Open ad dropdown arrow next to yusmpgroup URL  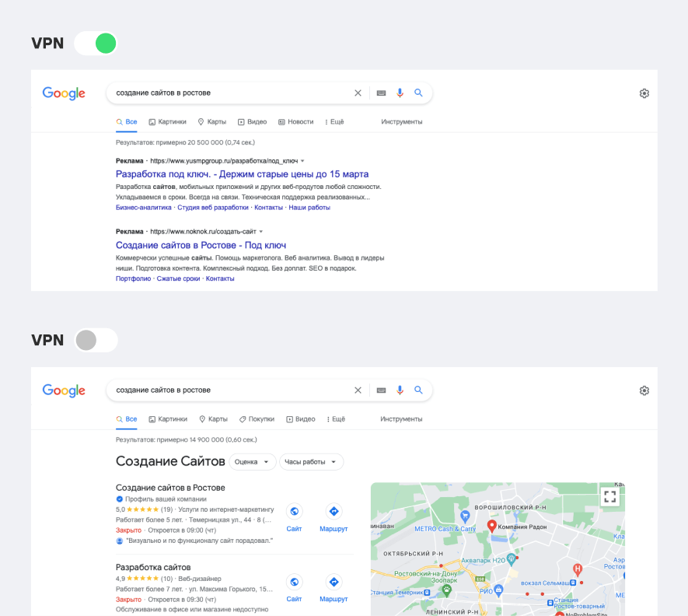click(x=302, y=161)
